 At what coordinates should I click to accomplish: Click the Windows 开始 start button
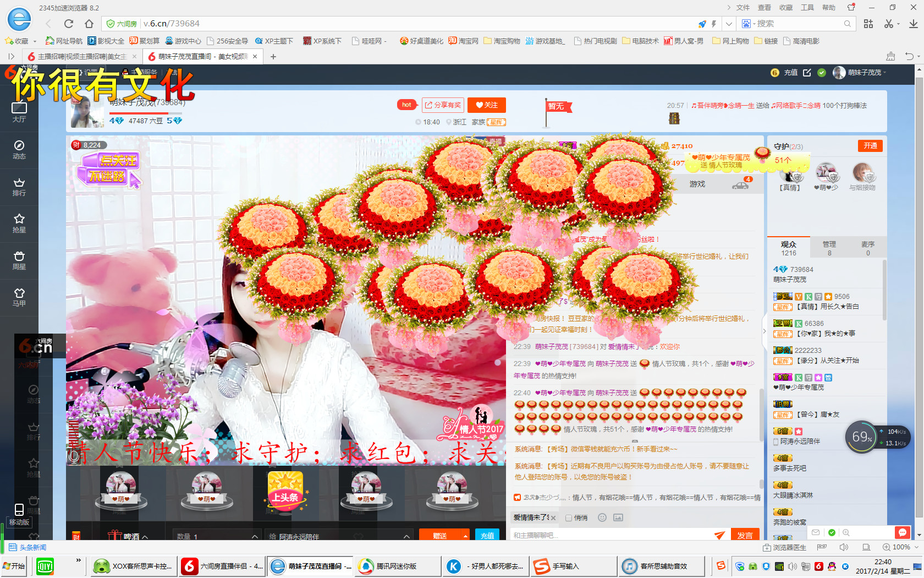coord(14,566)
